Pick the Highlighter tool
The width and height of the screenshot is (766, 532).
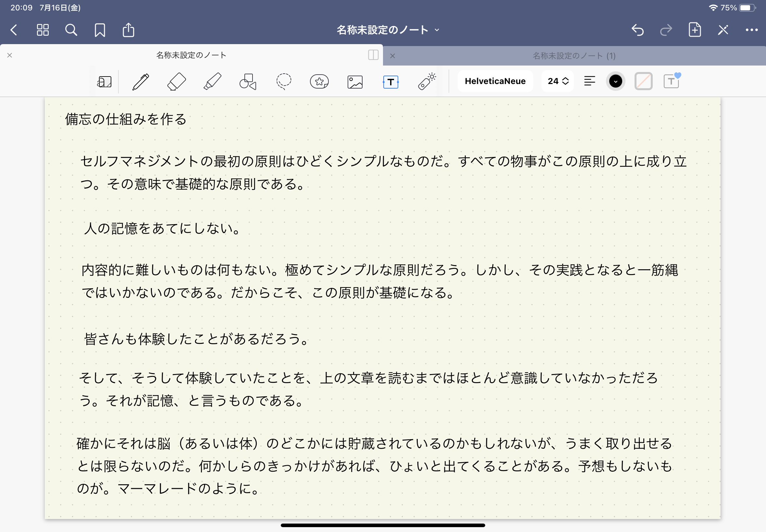click(212, 81)
